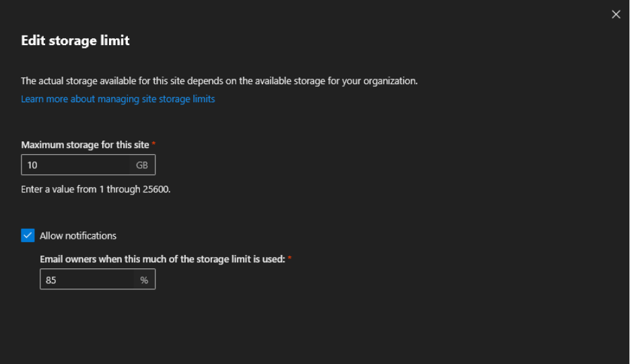Click the X icon at panel top corner
Image resolution: width=630 pixels, height=364 pixels.
[615, 14]
